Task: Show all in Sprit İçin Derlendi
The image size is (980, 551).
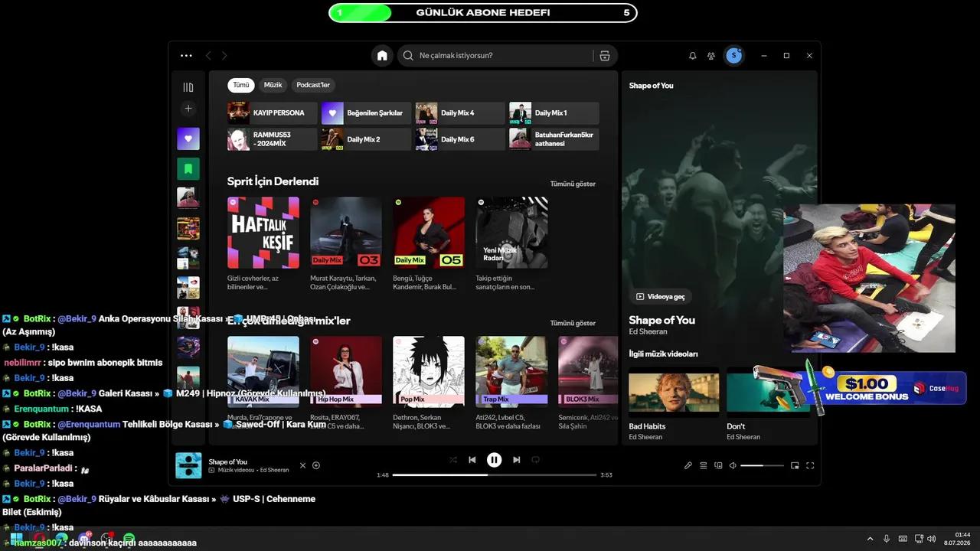Action: click(x=573, y=184)
